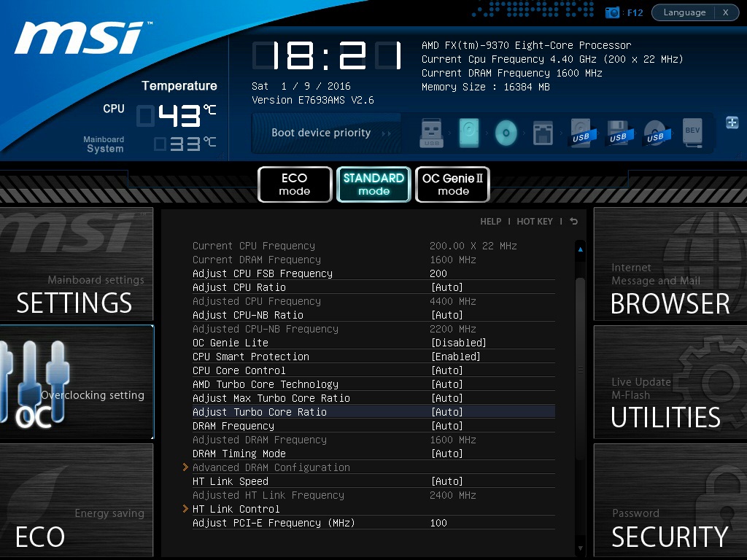Open CPU Core Control [Auto] option
Image resolution: width=747 pixels, height=560 pixels.
[447, 370]
